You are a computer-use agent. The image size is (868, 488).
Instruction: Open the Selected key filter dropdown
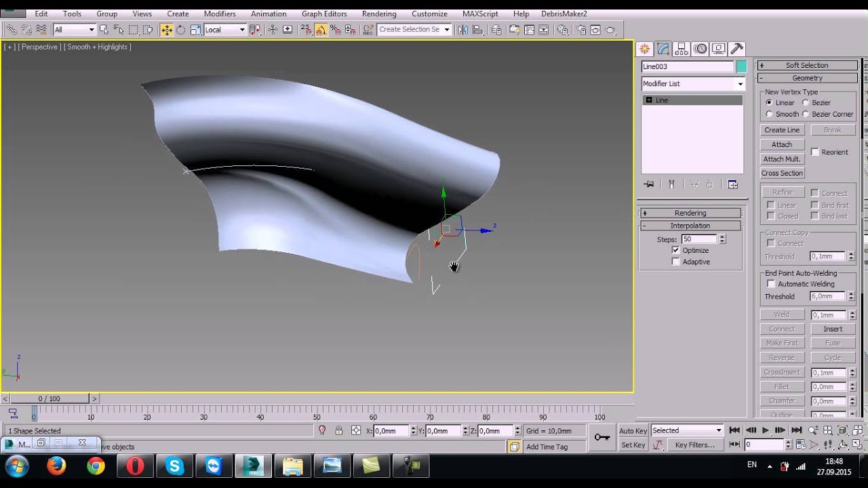[x=687, y=430]
